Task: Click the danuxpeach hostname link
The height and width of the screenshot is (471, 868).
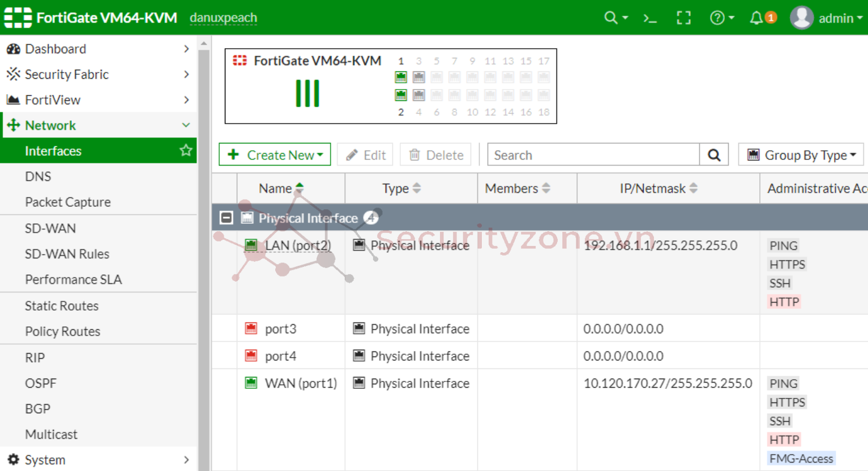Action: coord(223,18)
